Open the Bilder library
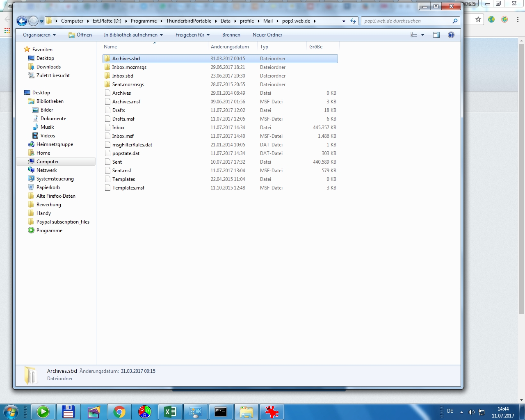 point(47,110)
